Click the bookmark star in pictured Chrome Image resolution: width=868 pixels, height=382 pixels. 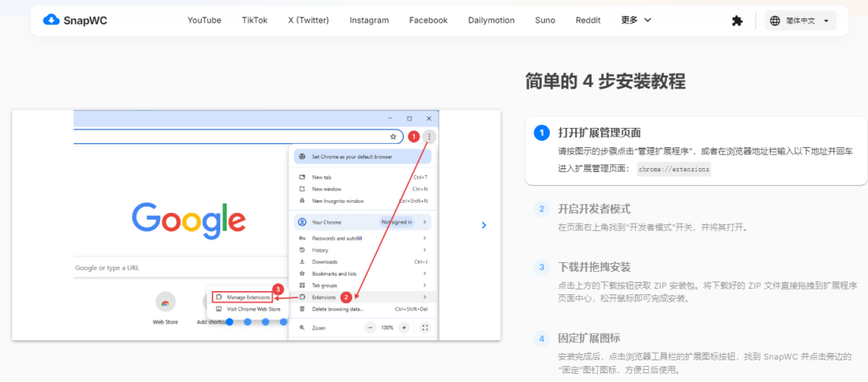(x=393, y=136)
